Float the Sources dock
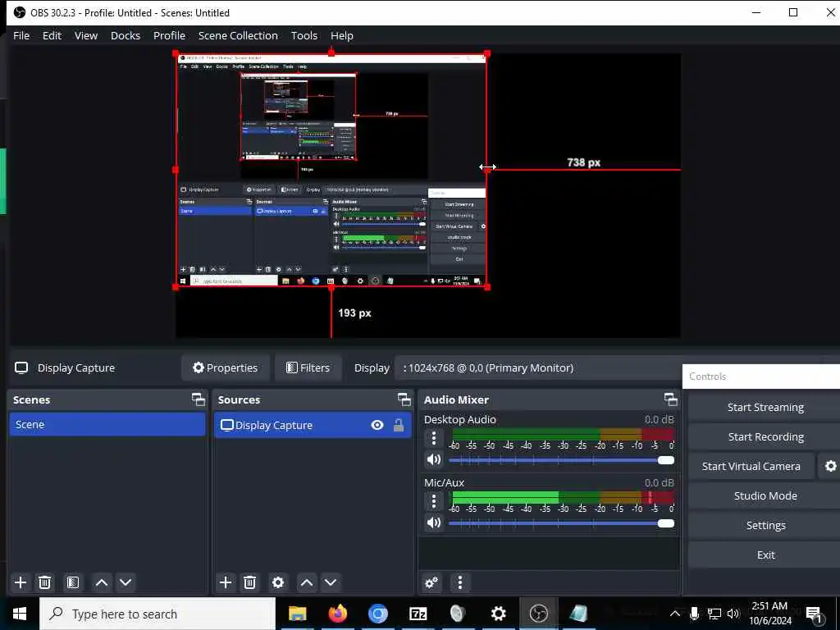840x630 pixels. (x=404, y=399)
